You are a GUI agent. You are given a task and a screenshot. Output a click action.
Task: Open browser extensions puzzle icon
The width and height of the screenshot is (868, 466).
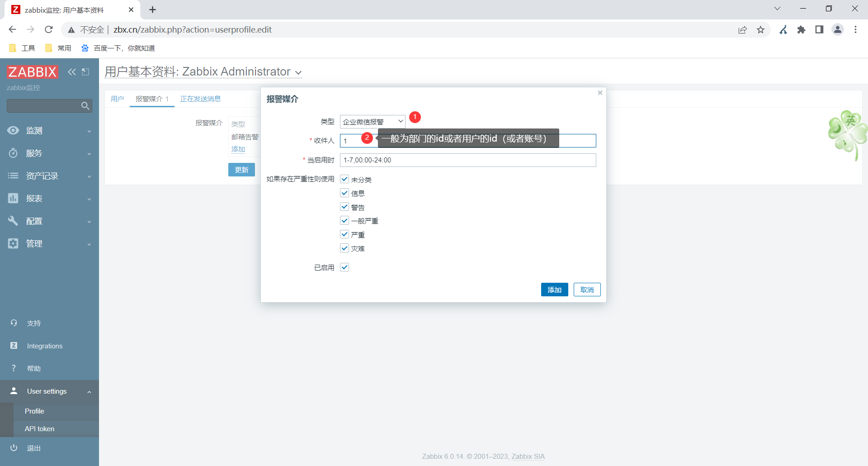(802, 29)
